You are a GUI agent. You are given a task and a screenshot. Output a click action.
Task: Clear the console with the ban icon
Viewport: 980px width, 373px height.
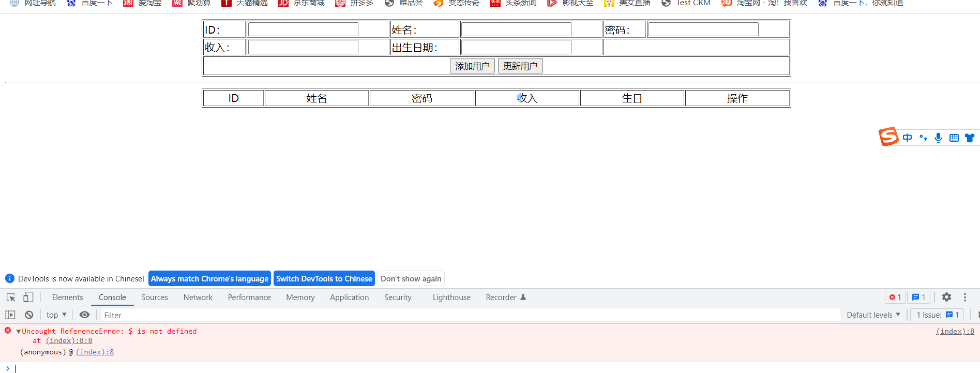click(x=29, y=315)
